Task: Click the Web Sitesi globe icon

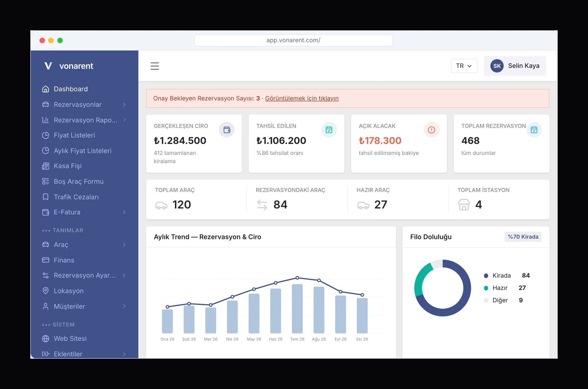Action: tap(46, 339)
